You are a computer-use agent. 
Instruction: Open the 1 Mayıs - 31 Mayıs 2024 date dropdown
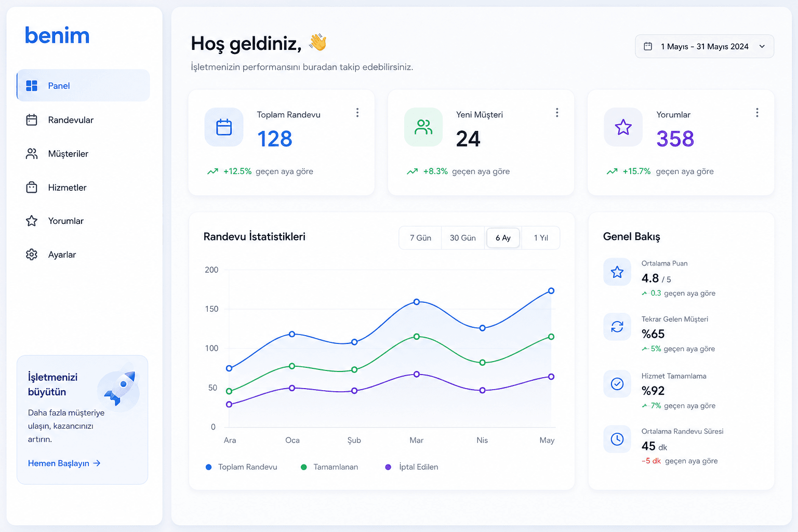pos(704,46)
